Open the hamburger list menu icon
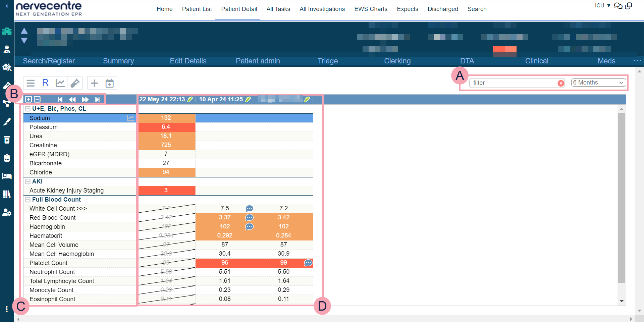The height and width of the screenshot is (322, 644). tap(31, 83)
